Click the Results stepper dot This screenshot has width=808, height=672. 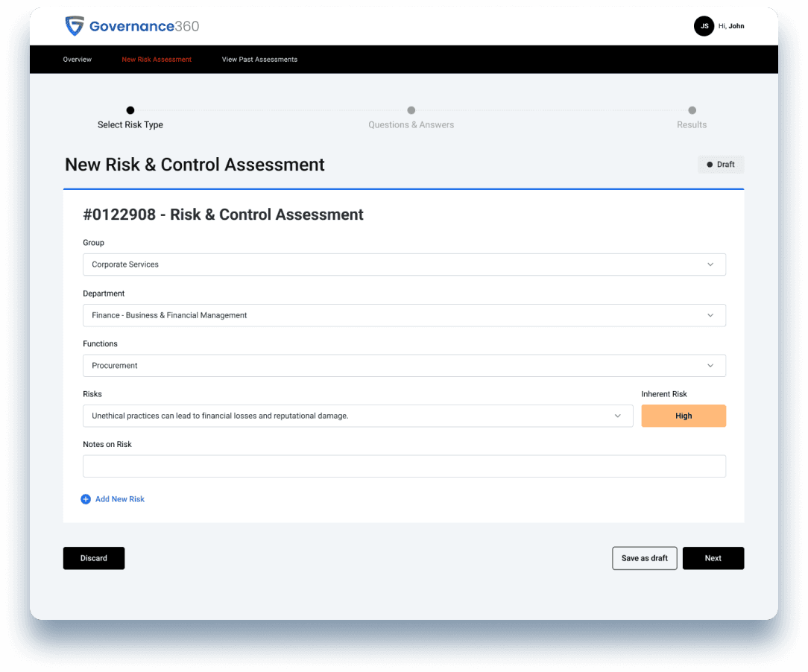click(692, 110)
